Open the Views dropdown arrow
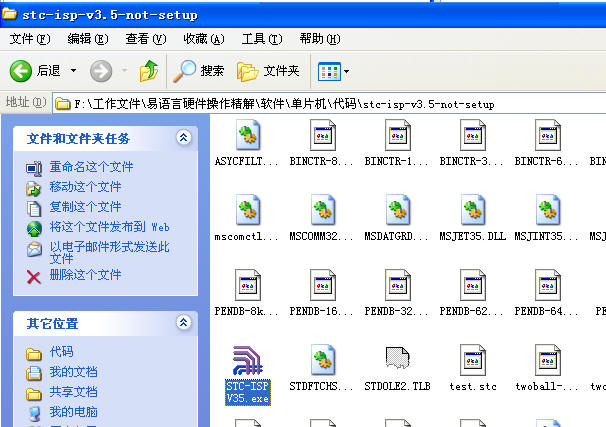The width and height of the screenshot is (606, 427). pos(346,71)
